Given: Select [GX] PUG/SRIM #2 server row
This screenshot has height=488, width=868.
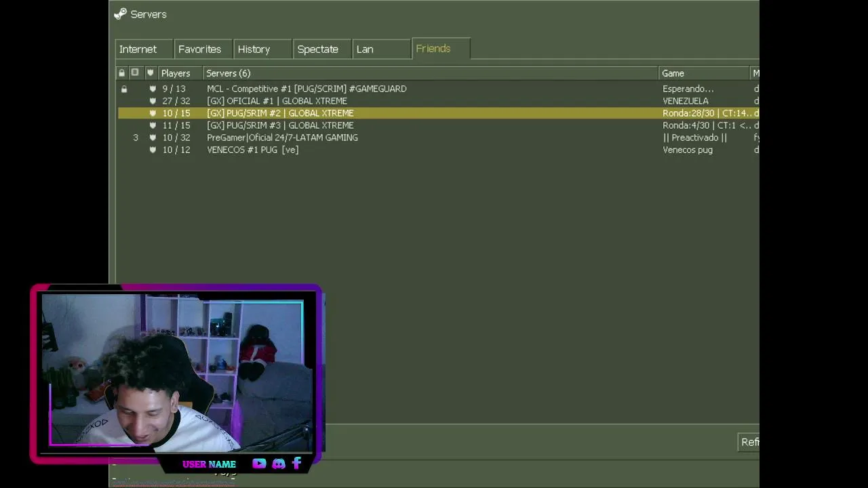Looking at the screenshot, I should tap(438, 113).
